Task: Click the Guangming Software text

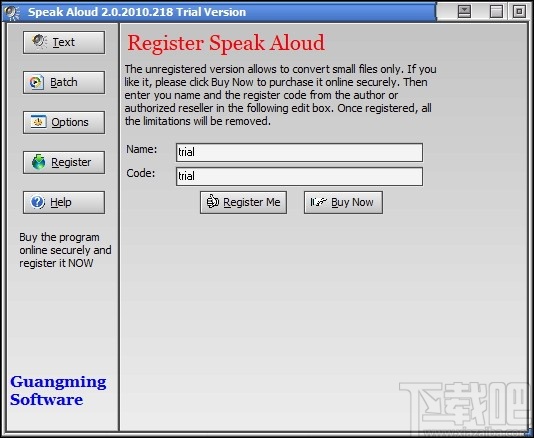Action: point(58,391)
